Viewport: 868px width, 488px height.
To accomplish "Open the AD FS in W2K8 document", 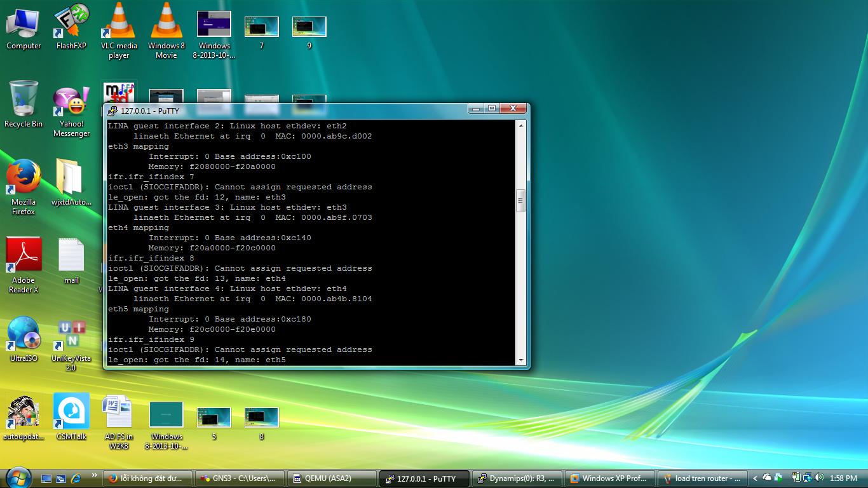I will [118, 412].
